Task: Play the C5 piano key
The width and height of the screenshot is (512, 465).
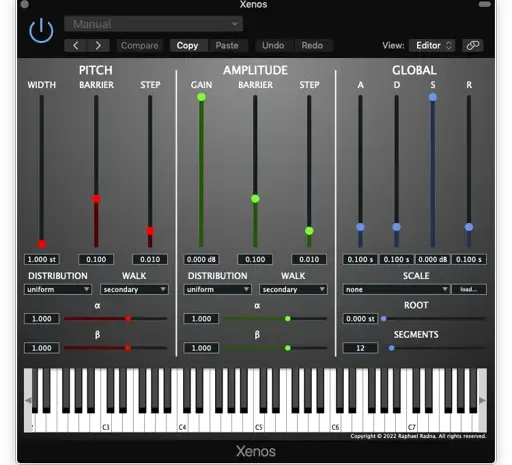Action: pos(259,423)
